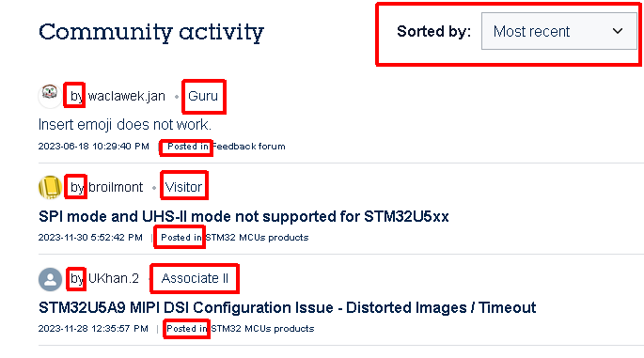View UKhan.2's user profile
The width and height of the screenshot is (644, 358).
pos(114,278)
